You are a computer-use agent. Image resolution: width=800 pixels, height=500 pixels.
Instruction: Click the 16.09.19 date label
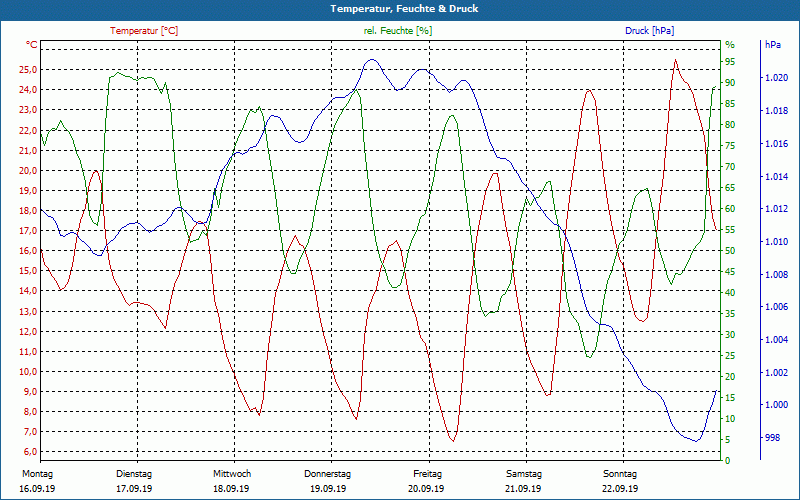pyautogui.click(x=37, y=489)
